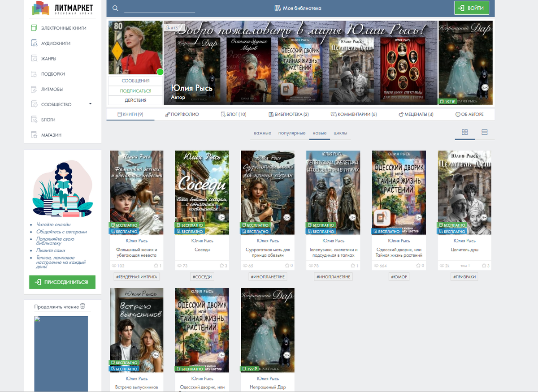Click the Подписаться button

click(x=135, y=90)
